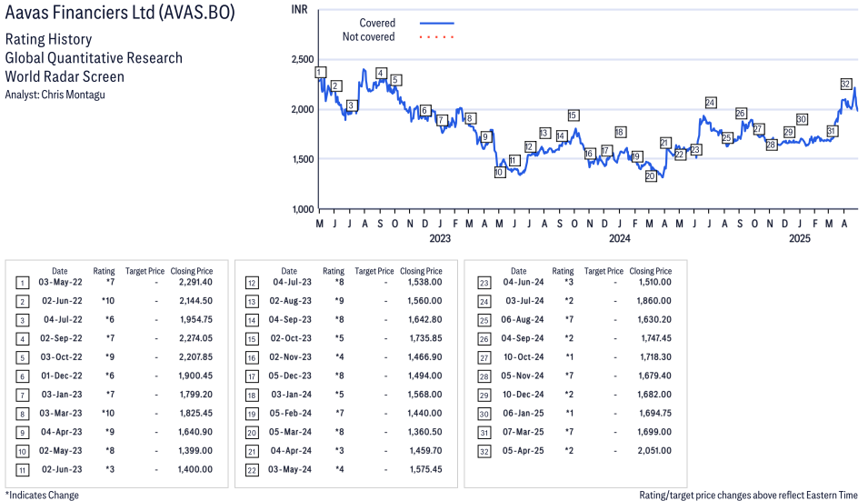Click the 2025 year label on x-axis
This screenshot has width=868, height=501.
799,238
